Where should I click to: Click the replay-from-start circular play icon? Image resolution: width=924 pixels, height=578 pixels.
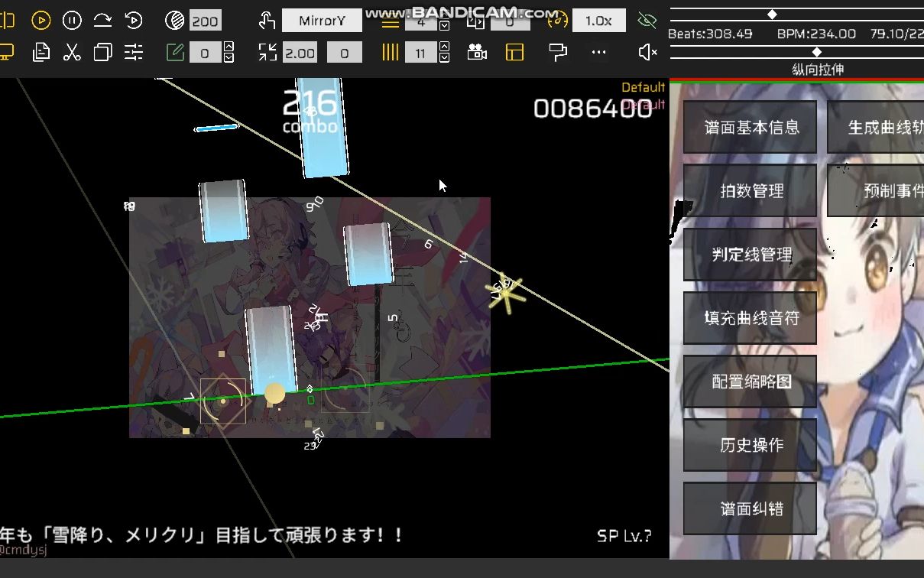(x=134, y=21)
